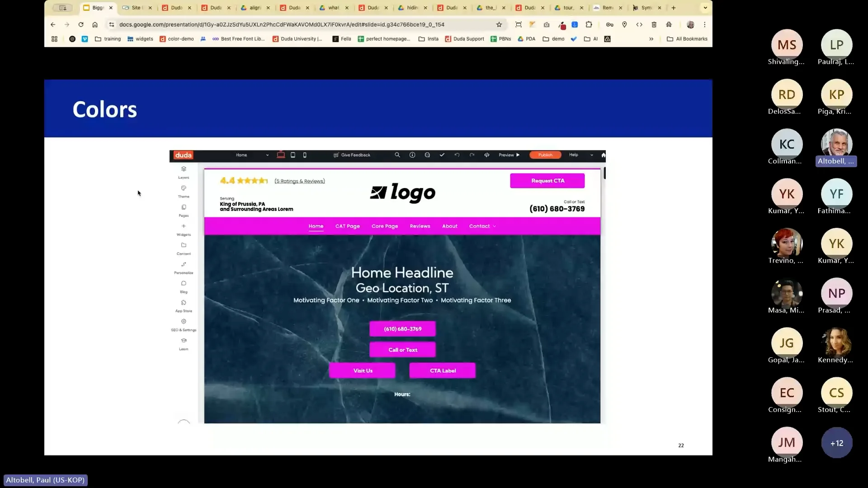The height and width of the screenshot is (488, 868).
Task: Expand the Help dropdown arrow
Action: point(592,155)
